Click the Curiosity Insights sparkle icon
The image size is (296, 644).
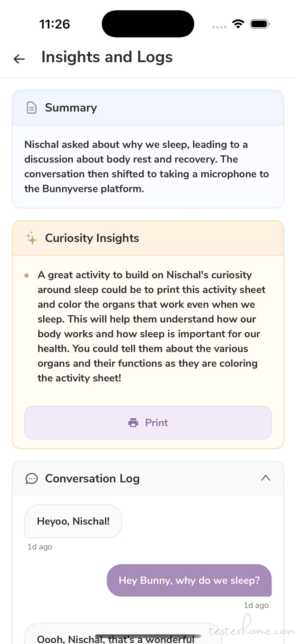point(31,238)
